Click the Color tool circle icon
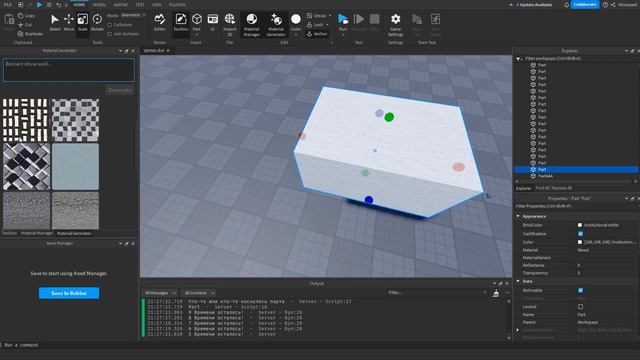This screenshot has height=360, width=640. [x=296, y=19]
